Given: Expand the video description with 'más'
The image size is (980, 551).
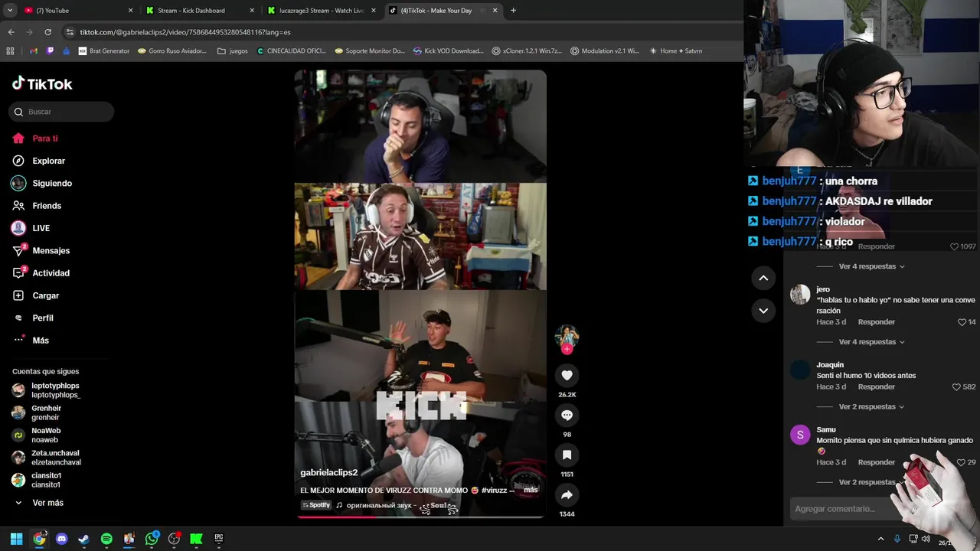Looking at the screenshot, I should click(x=531, y=490).
